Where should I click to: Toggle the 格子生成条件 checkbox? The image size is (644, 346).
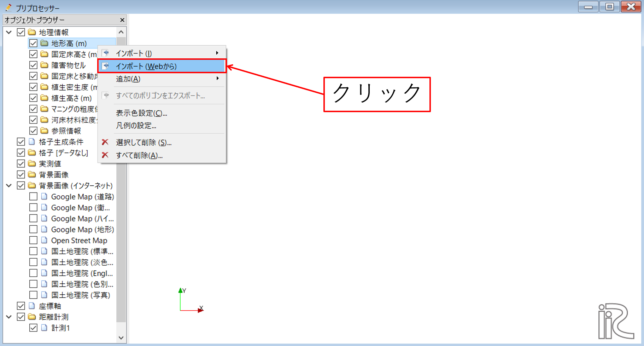click(21, 142)
